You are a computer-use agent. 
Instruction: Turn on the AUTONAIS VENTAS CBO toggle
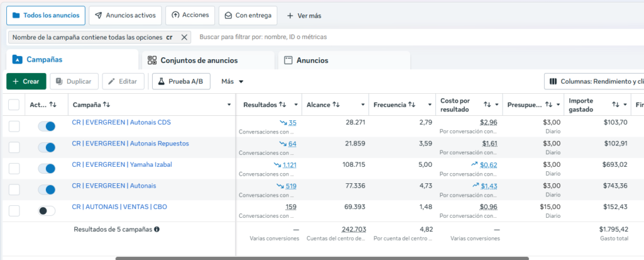point(47,211)
